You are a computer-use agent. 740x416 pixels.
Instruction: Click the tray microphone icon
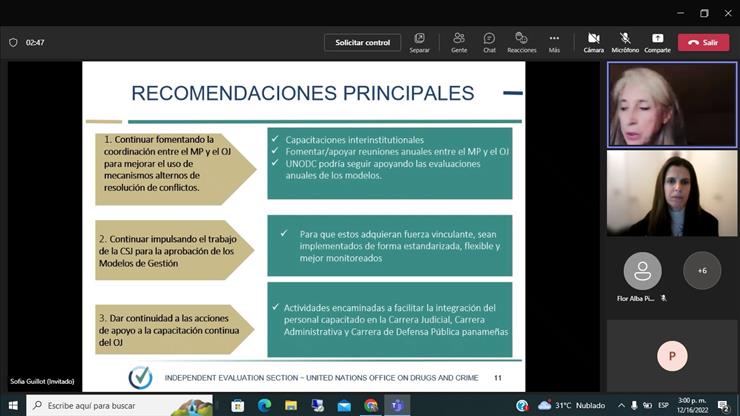click(634, 406)
